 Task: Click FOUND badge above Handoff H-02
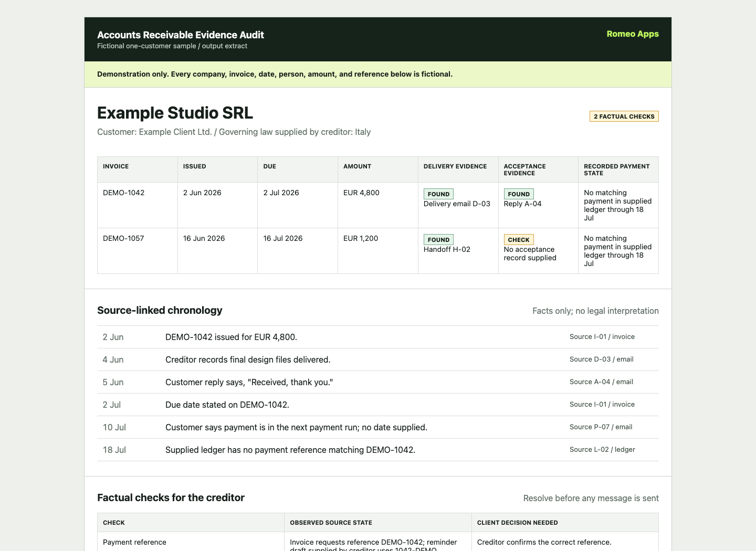(438, 240)
